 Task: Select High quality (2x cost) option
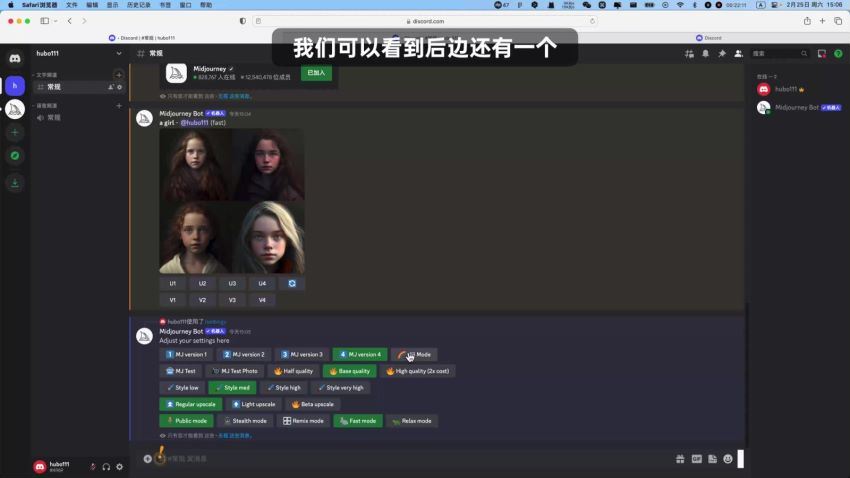[x=417, y=371]
